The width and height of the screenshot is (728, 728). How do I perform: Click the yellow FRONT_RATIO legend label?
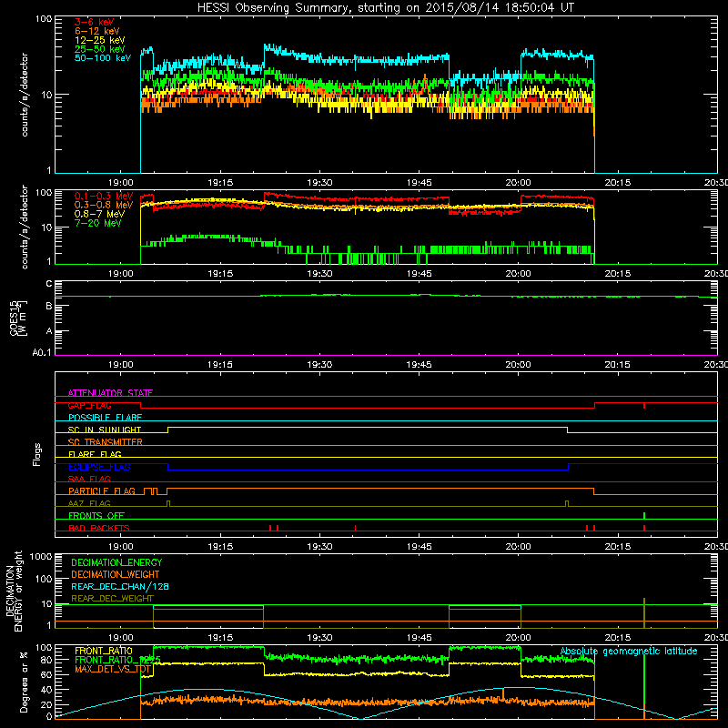(x=104, y=651)
